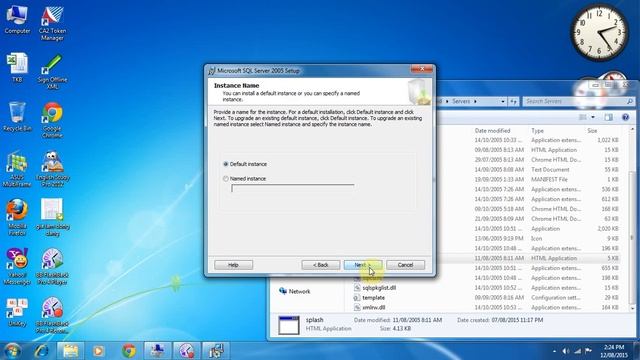
Task: Toggle the Explorer preview pane icon
Action: (609, 117)
